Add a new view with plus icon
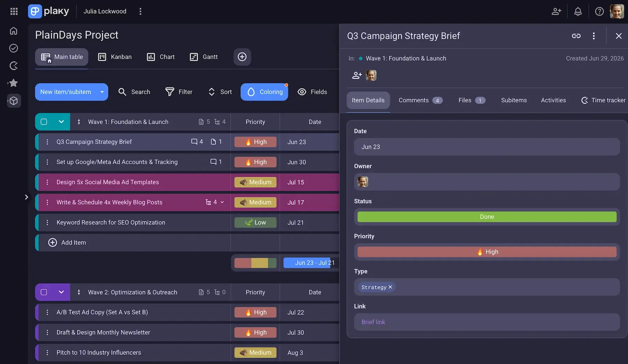The image size is (628, 364). tap(242, 57)
